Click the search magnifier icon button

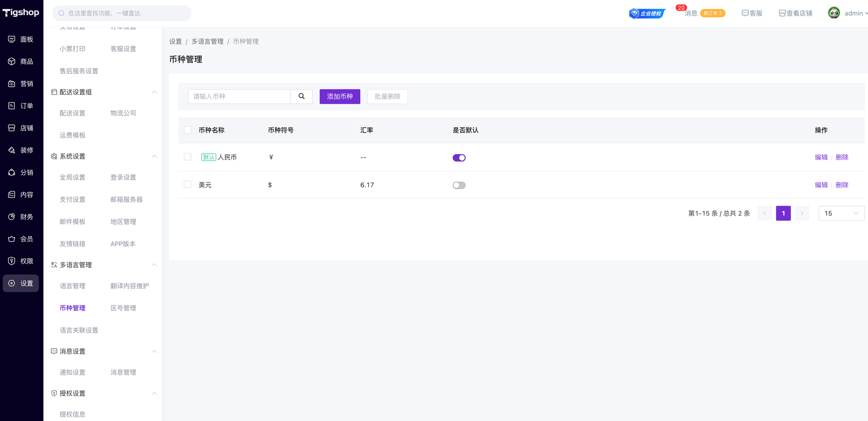301,97
